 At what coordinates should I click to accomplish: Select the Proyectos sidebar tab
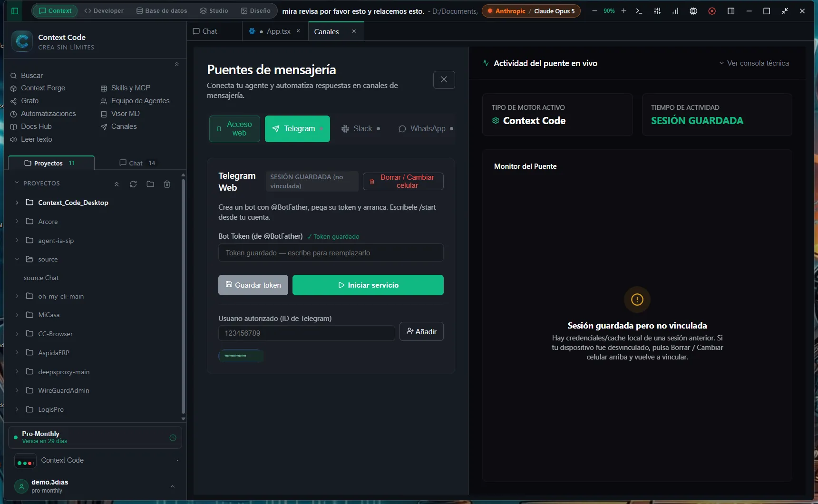coord(51,163)
